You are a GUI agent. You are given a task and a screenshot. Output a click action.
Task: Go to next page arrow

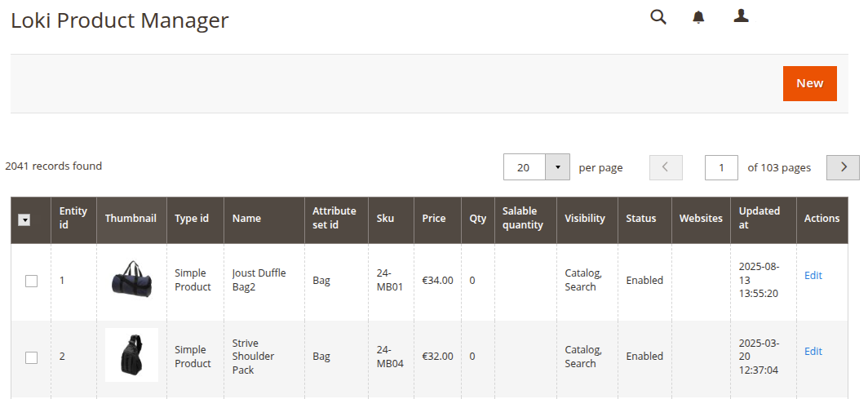click(843, 167)
